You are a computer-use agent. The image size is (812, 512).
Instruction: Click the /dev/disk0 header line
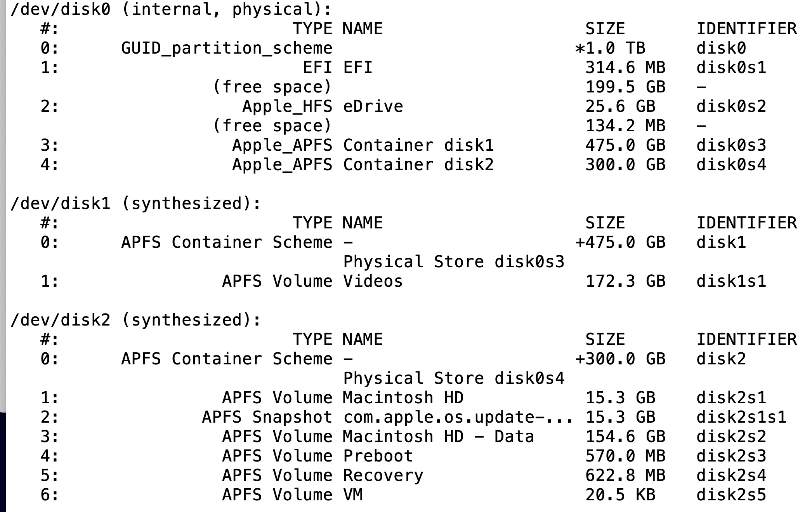171,9
